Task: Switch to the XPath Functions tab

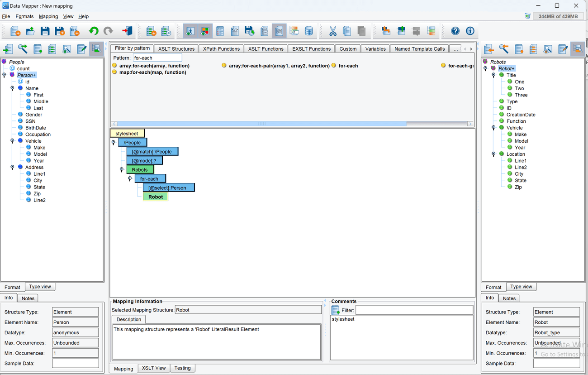Action: (x=221, y=49)
